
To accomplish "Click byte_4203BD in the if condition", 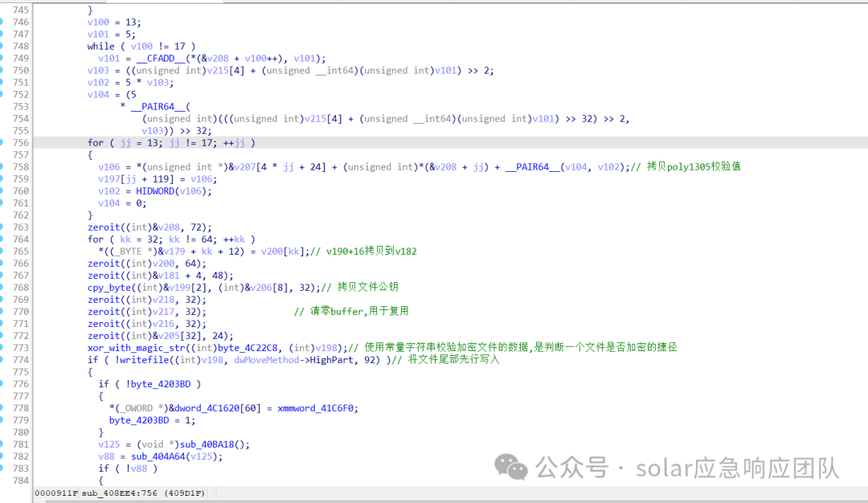I will (x=161, y=384).
